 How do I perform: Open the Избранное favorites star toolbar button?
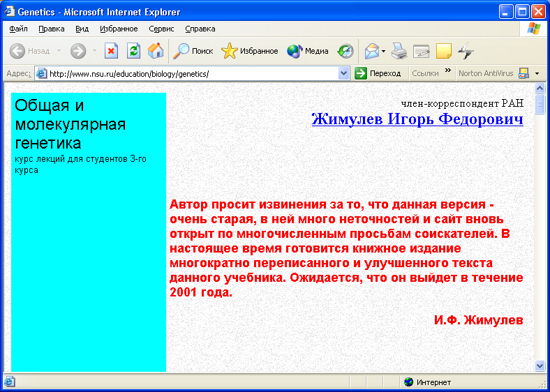tap(249, 51)
